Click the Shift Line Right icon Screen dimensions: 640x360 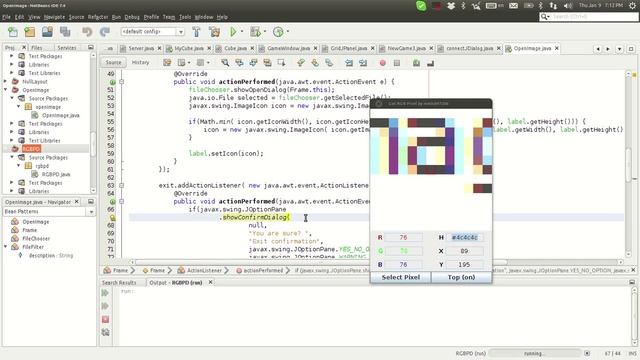(x=363, y=63)
